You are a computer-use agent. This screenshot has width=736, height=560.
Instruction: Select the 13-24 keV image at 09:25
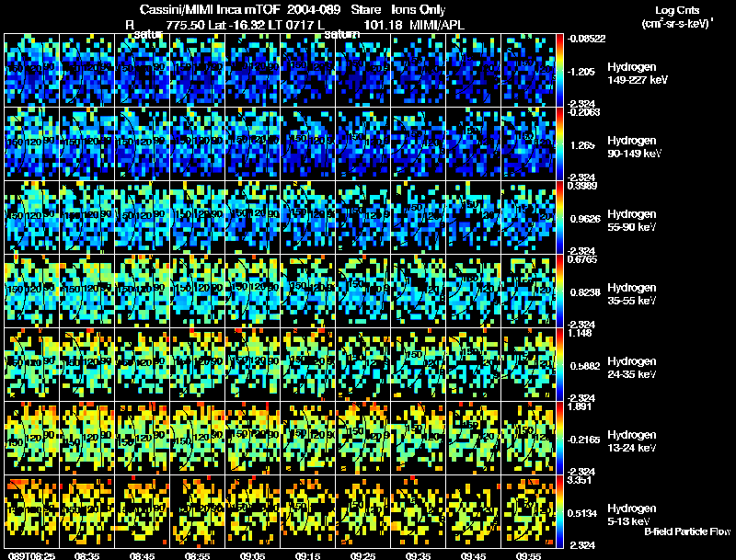(362, 438)
